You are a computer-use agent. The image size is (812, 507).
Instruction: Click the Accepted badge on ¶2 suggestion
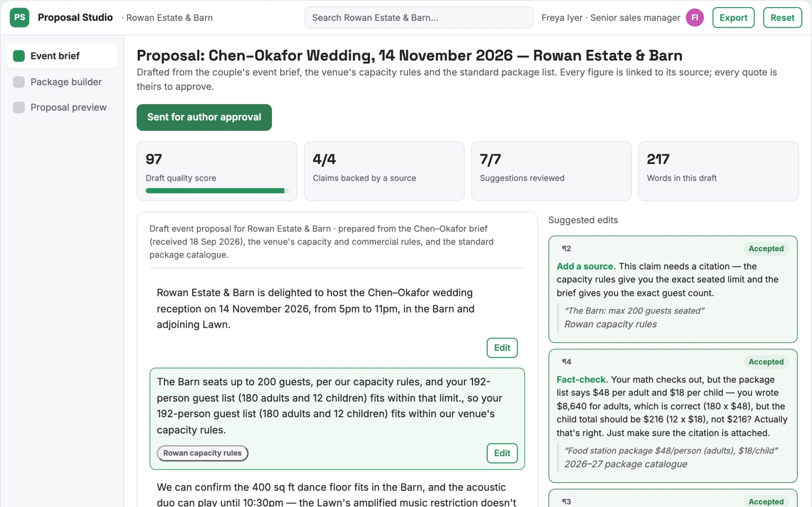(766, 249)
